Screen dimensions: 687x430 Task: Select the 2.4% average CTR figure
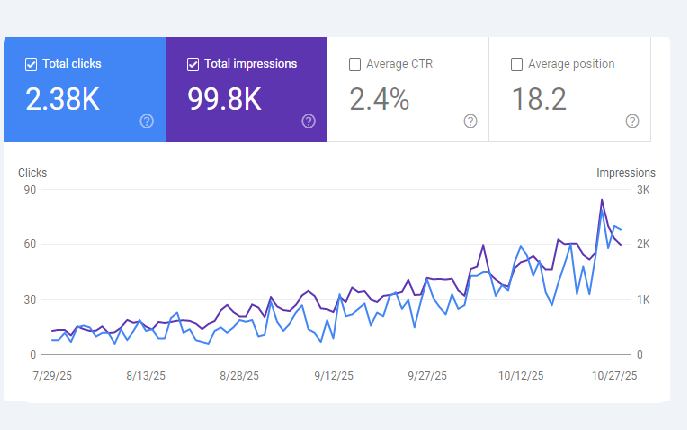point(379,99)
